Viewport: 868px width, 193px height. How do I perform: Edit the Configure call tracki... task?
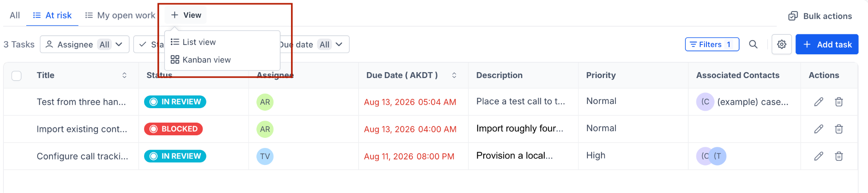point(818,156)
